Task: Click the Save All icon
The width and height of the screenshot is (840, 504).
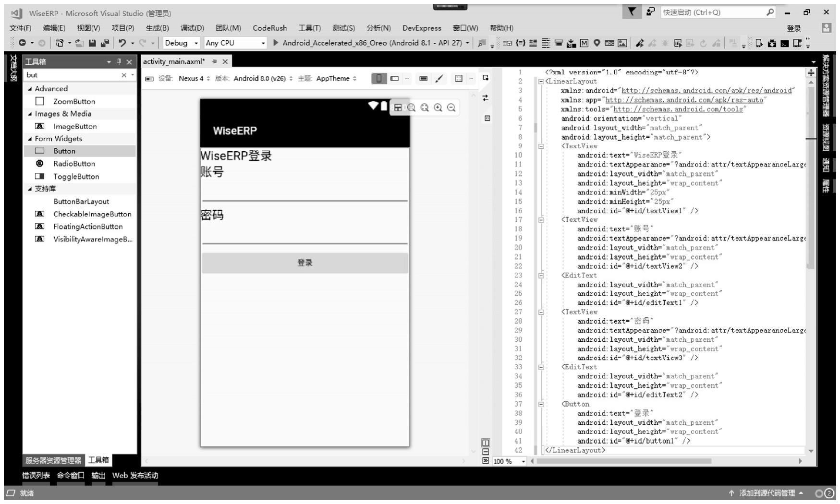Action: coord(105,43)
